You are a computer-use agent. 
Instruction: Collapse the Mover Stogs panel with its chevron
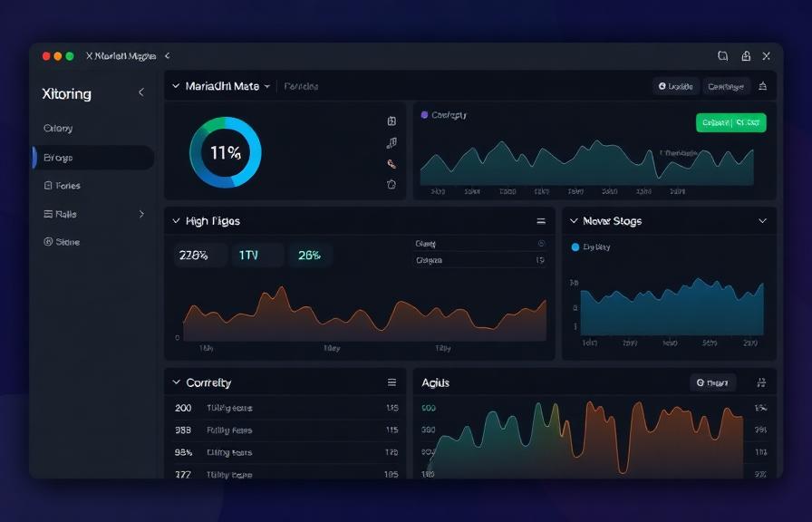(764, 220)
